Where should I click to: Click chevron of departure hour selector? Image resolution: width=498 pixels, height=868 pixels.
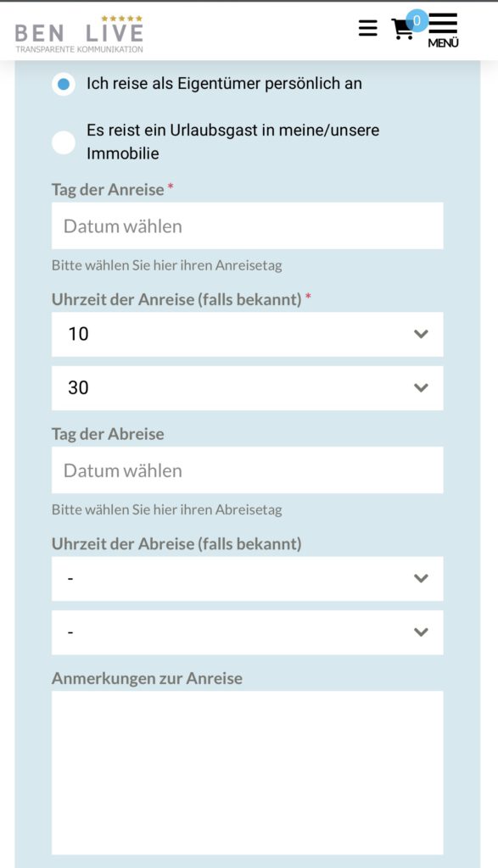[x=421, y=578]
